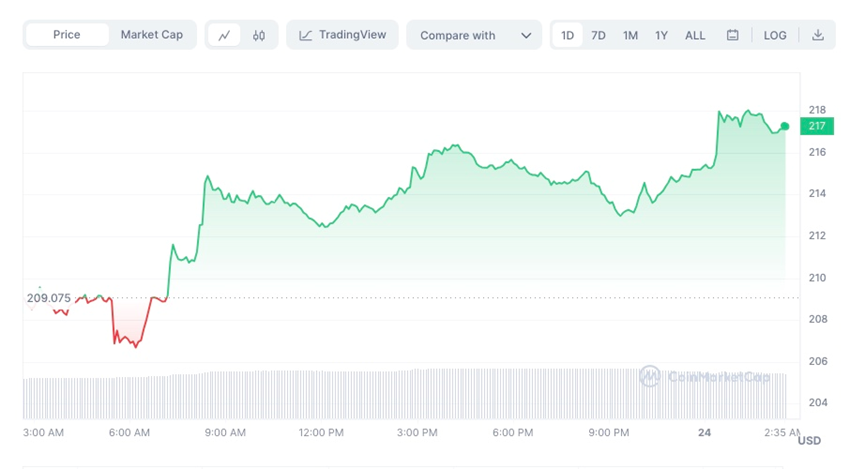Choose the 1M time range
Viewport: 865px width, 469px height.
(x=630, y=35)
